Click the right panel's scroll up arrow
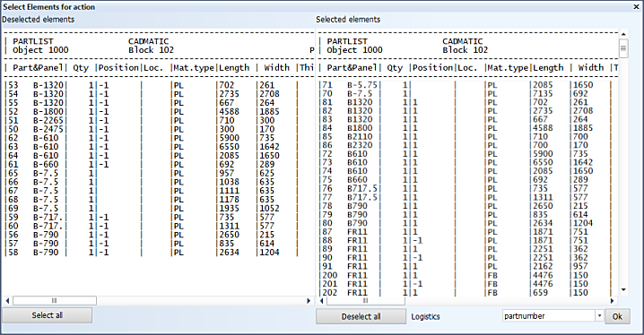 (x=623, y=34)
